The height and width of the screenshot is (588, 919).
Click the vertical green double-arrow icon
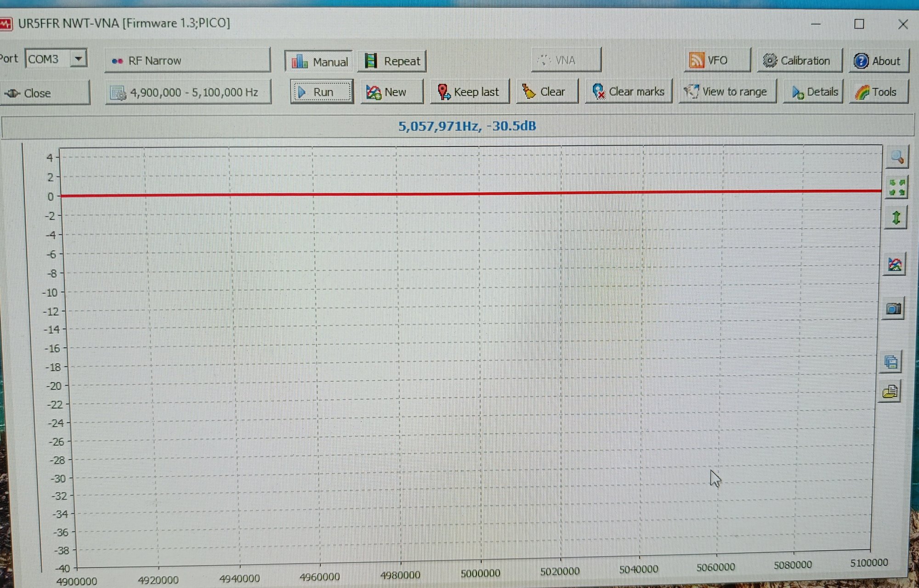pyautogui.click(x=896, y=217)
